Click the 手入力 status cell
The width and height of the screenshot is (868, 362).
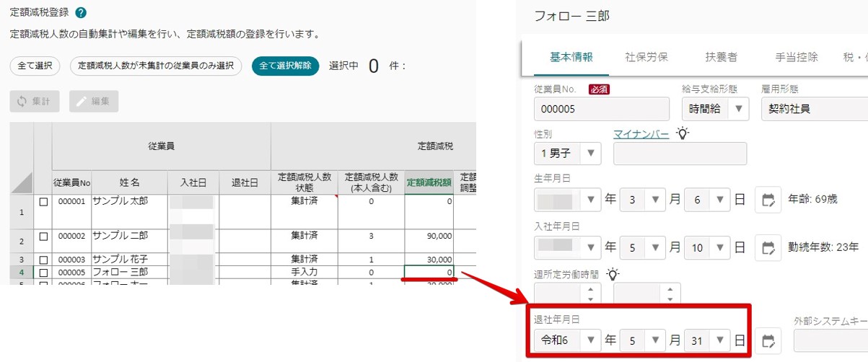click(304, 272)
